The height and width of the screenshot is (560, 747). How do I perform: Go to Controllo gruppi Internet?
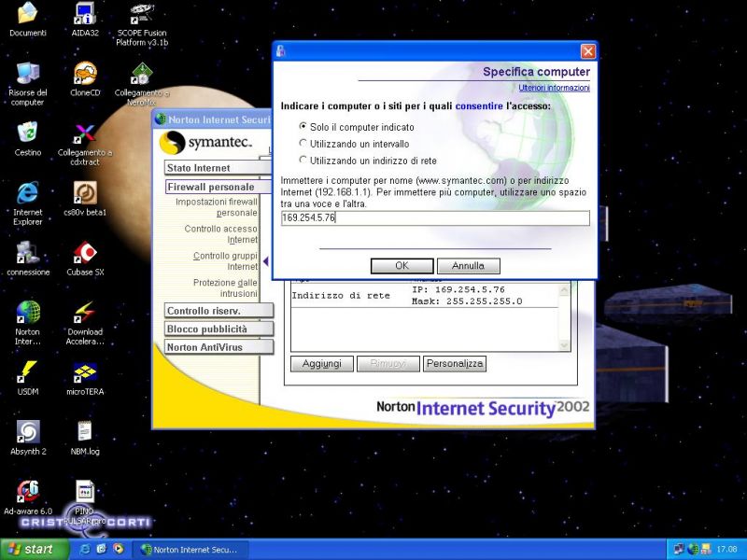tap(225, 261)
